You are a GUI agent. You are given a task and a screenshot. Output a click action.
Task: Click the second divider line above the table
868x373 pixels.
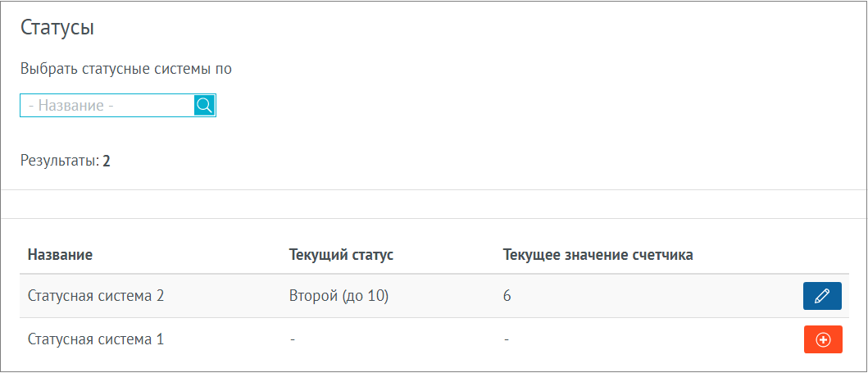434,219
